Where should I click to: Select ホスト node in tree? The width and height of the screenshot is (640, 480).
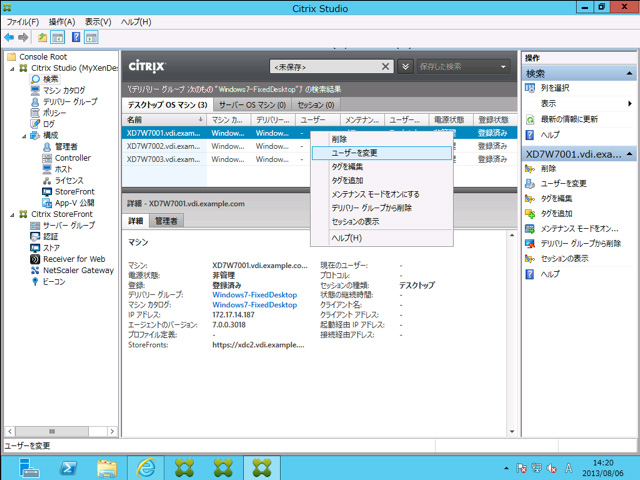[x=63, y=169]
